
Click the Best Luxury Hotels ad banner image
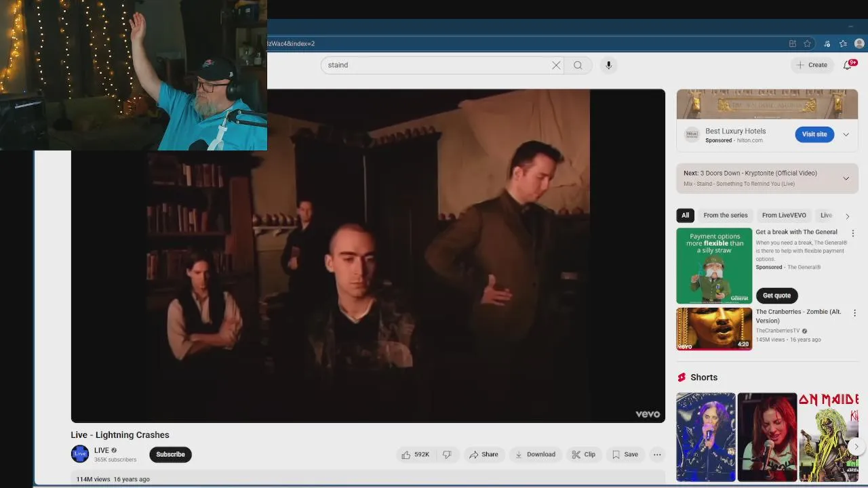click(767, 104)
